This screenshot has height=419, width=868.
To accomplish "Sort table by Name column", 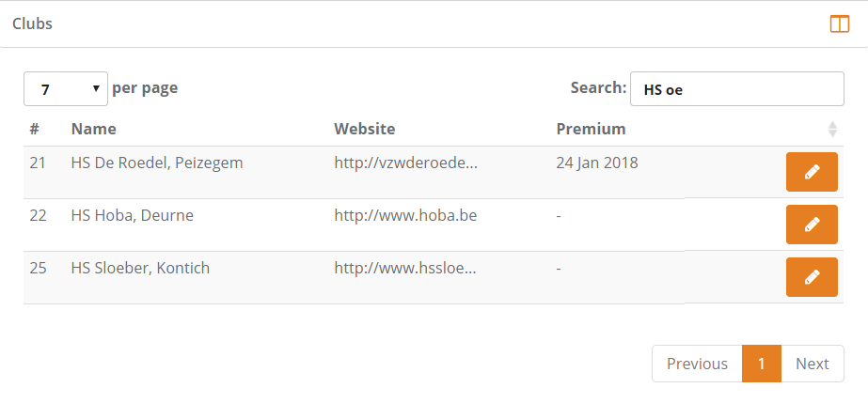I will tap(93, 129).
